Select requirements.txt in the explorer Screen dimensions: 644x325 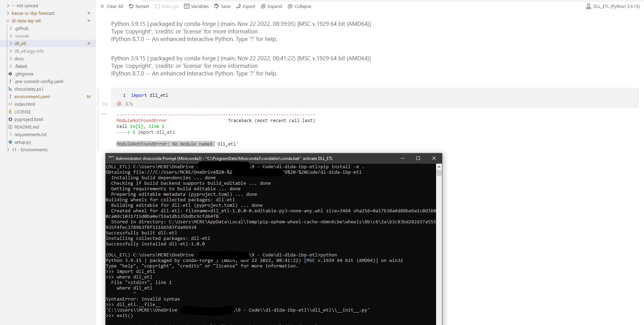(30, 134)
